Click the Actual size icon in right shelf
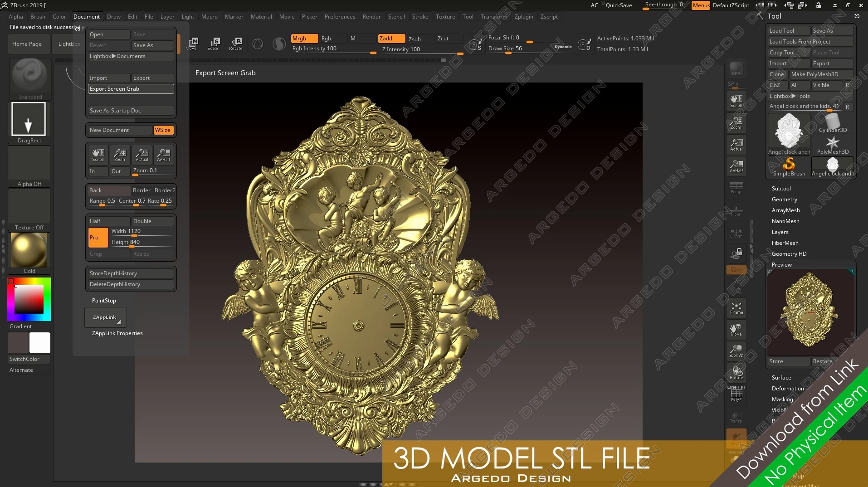Viewport: 868px width, 487px height. pos(736,145)
